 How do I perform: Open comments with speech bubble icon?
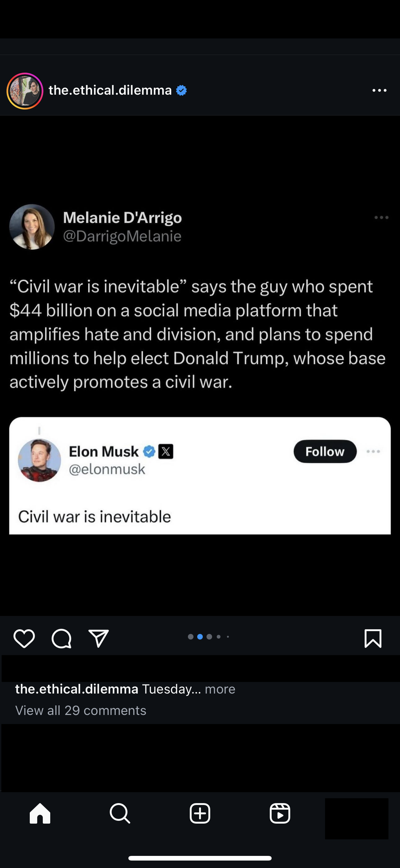click(61, 638)
